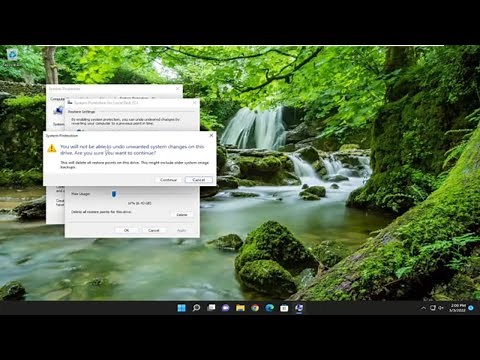Open Chat from the taskbar
This screenshot has width=480, height=360.
point(226,308)
